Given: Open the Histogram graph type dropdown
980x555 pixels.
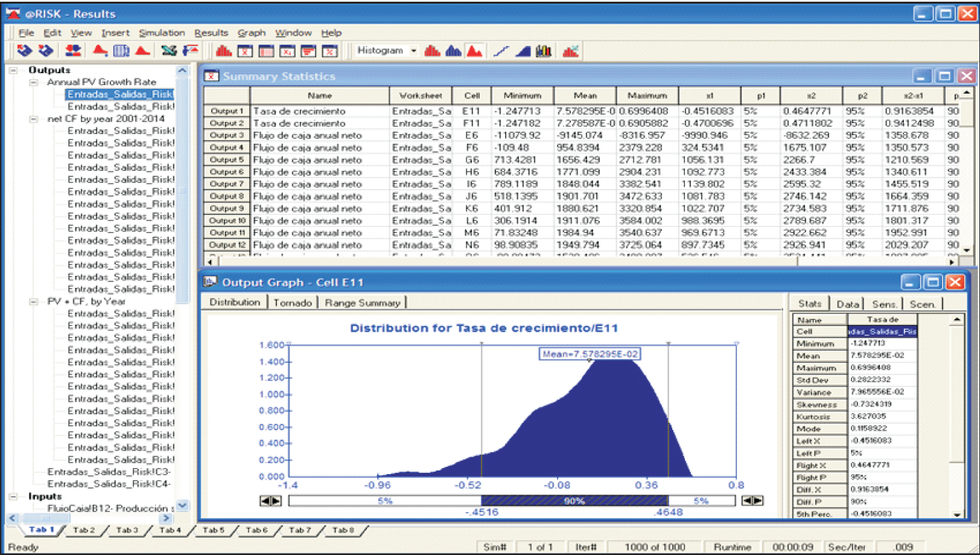Looking at the screenshot, I should (413, 51).
